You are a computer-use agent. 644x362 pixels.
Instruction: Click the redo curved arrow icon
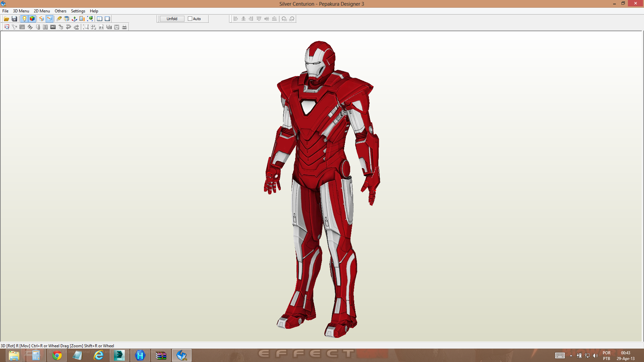(x=76, y=27)
